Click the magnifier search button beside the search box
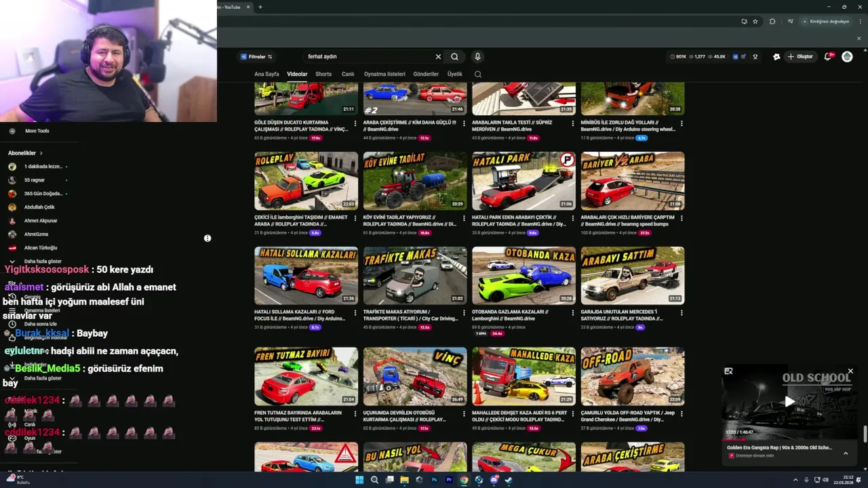868x488 pixels. pos(455,57)
